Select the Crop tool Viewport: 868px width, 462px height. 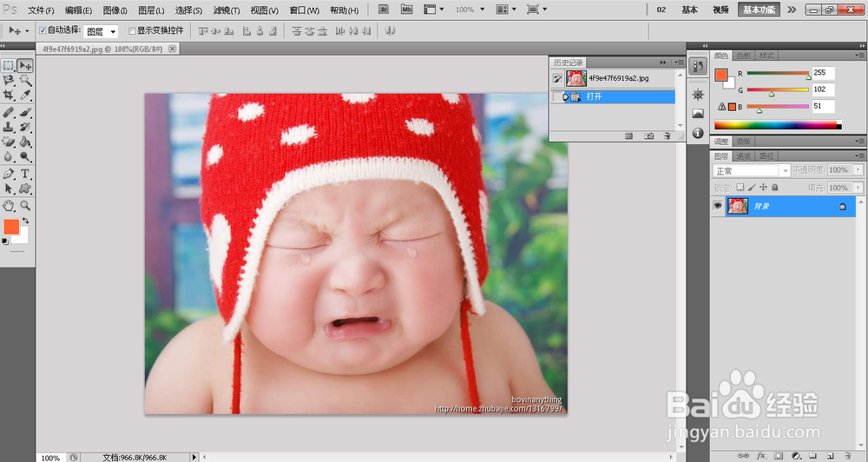tap(8, 94)
